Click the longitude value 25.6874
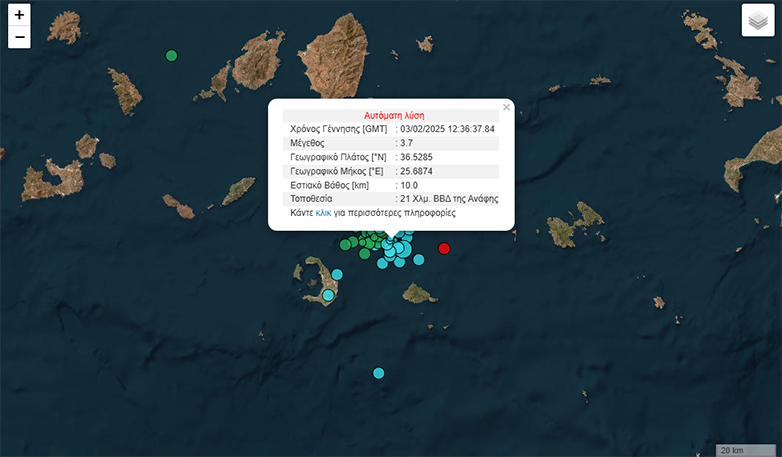The height and width of the screenshot is (457, 782). [416, 171]
